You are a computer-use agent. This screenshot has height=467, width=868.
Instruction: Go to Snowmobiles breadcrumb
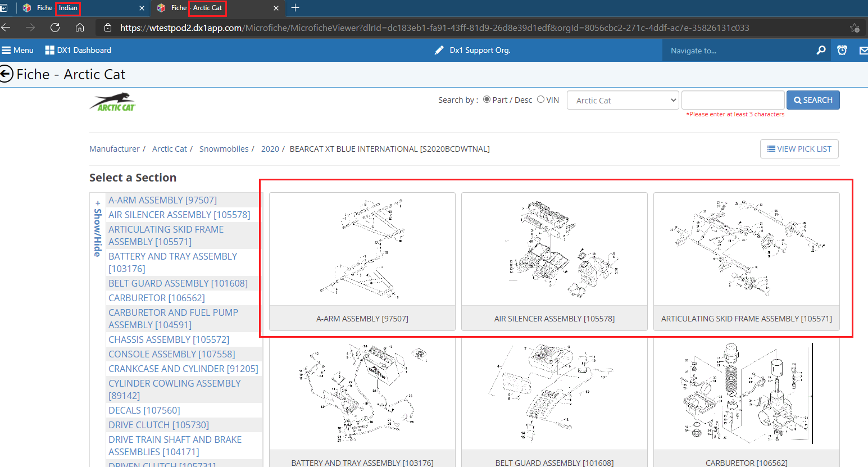(224, 149)
